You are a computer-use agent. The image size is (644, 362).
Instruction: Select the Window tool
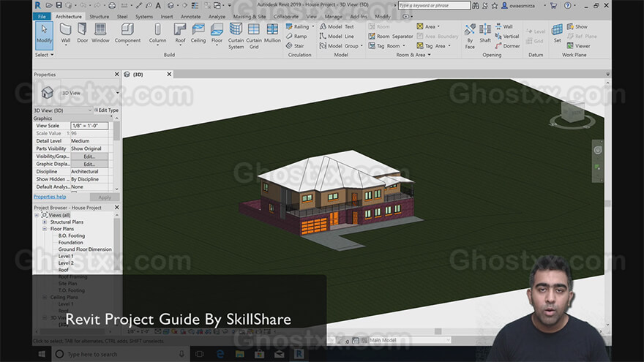tap(100, 34)
